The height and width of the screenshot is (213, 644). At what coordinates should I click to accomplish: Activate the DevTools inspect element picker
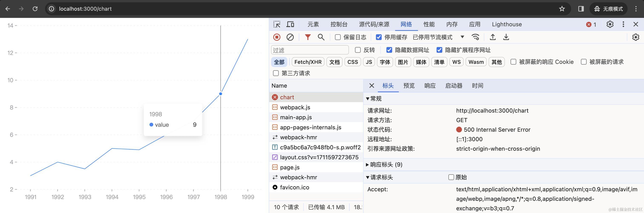tap(277, 24)
